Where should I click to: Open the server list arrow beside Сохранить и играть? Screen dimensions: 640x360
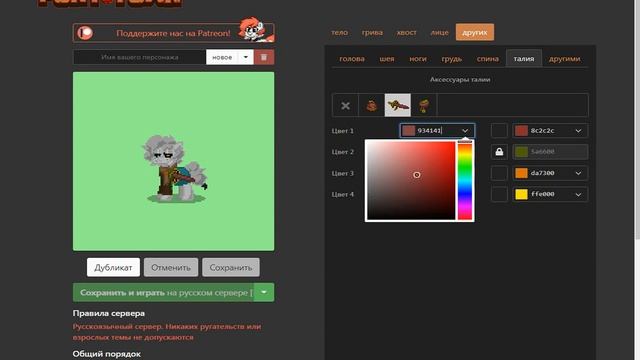(x=264, y=292)
